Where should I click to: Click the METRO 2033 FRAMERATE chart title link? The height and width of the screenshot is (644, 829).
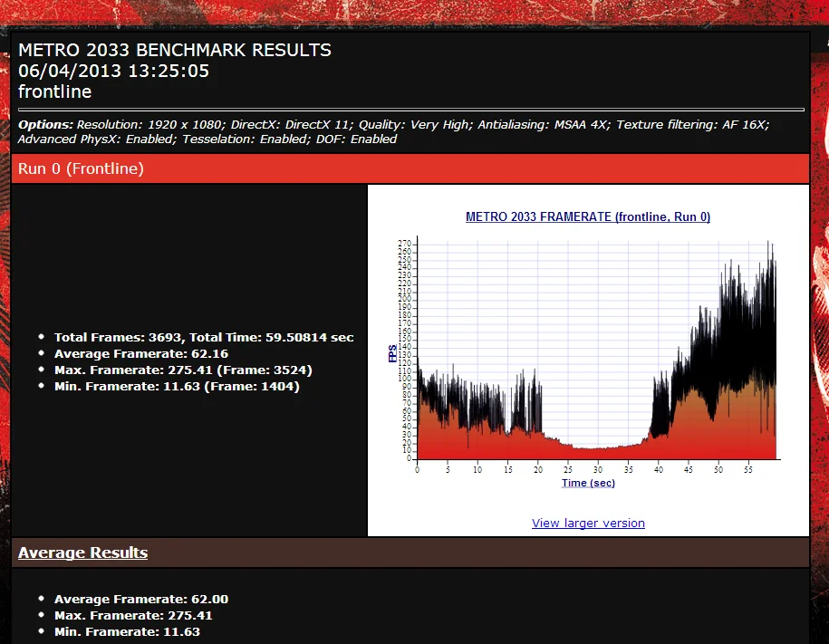(588, 216)
